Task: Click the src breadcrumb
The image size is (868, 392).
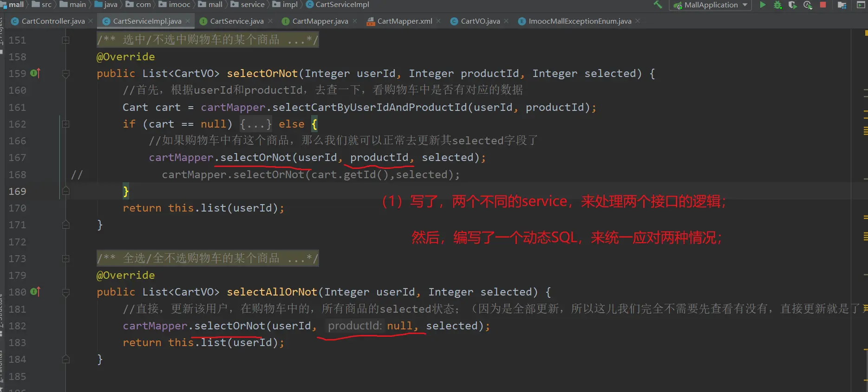Action: (42, 5)
